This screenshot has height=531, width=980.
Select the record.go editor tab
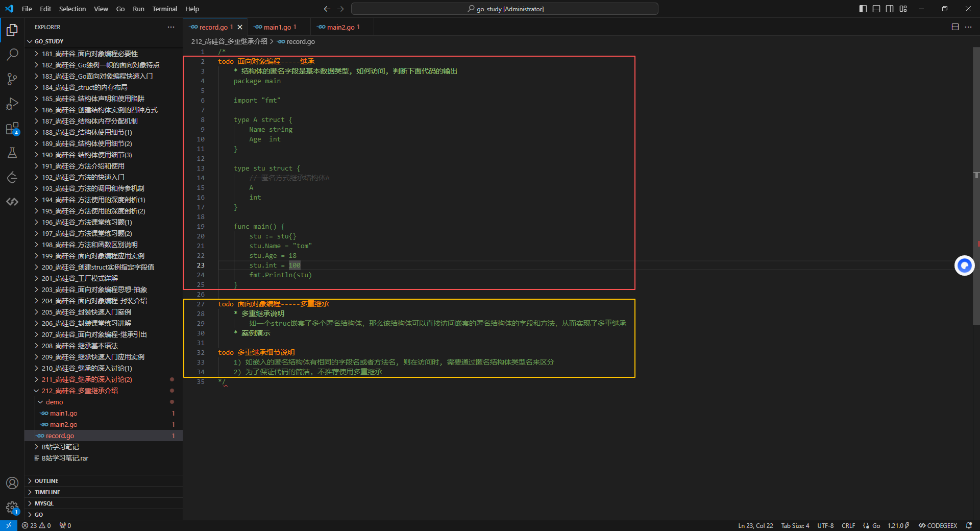[x=215, y=27]
